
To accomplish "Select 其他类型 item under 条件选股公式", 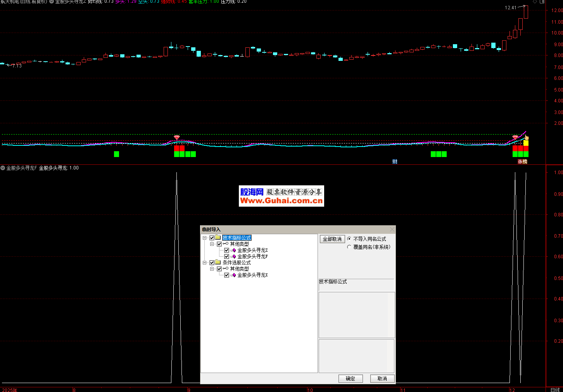I will (x=239, y=269).
